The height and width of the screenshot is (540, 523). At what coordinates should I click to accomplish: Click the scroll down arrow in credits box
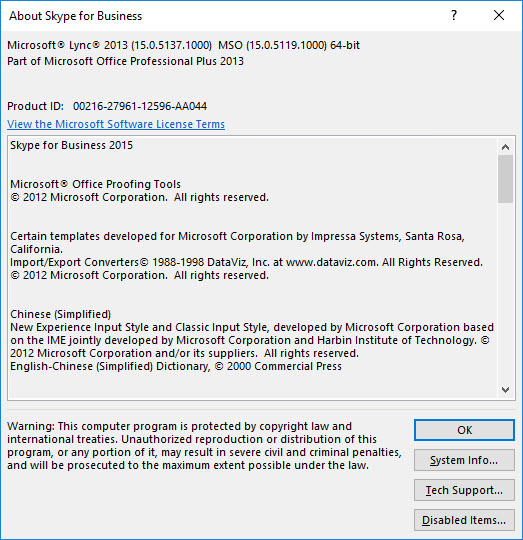tap(505, 390)
